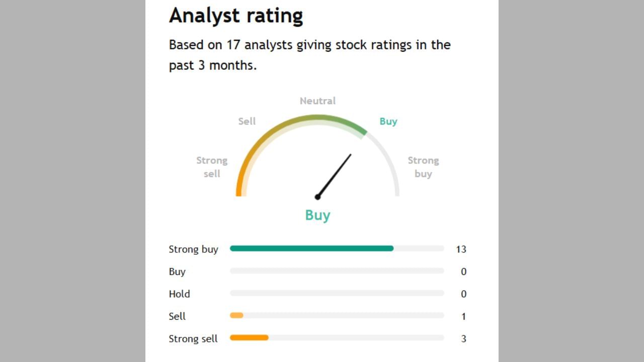Screen dimensions: 644x362
Task: Click the light orange Sell bar
Action: [236, 316]
